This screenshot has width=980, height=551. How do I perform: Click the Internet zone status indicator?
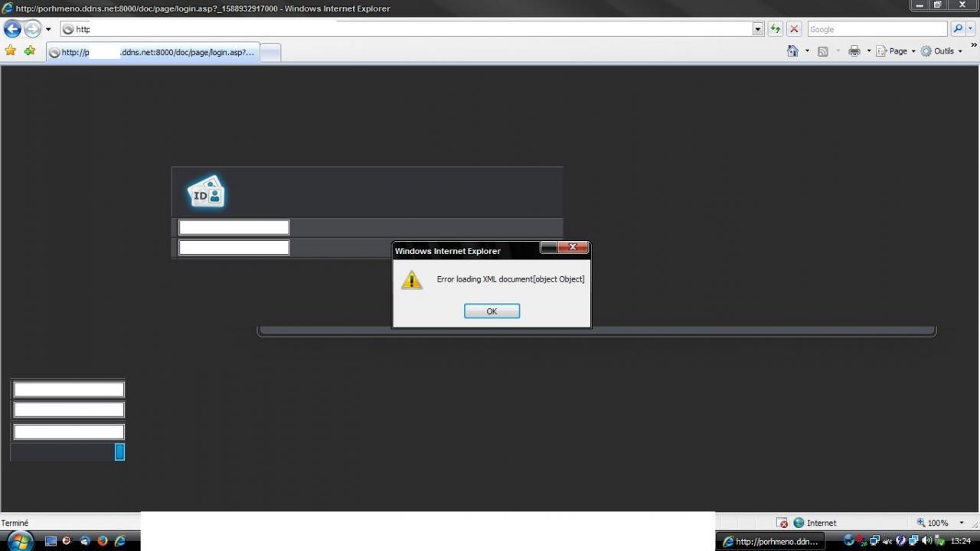pos(815,523)
